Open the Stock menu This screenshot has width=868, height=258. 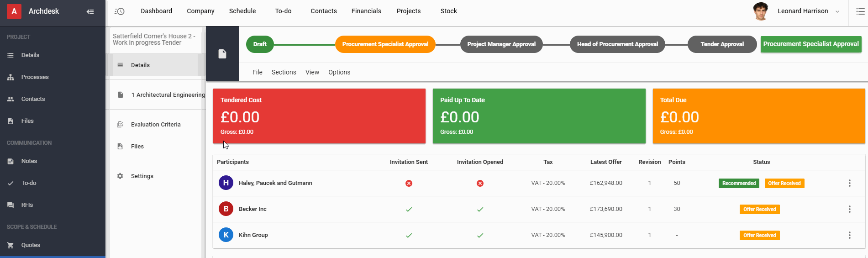click(449, 11)
